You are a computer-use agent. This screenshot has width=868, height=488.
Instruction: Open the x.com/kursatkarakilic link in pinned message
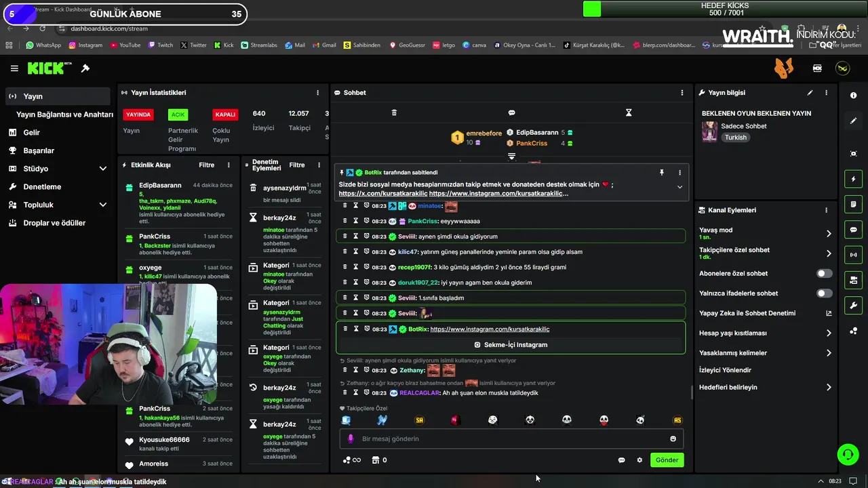(383, 194)
